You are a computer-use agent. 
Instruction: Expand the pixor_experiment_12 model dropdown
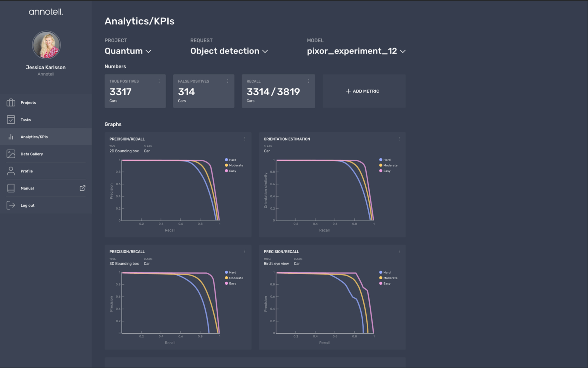pyautogui.click(x=356, y=51)
